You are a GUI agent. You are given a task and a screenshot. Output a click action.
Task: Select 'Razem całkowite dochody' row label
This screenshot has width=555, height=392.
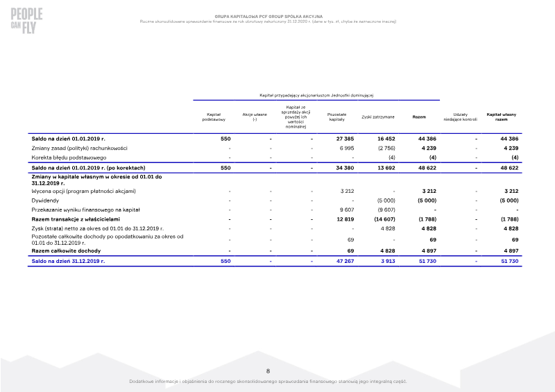tap(66, 250)
